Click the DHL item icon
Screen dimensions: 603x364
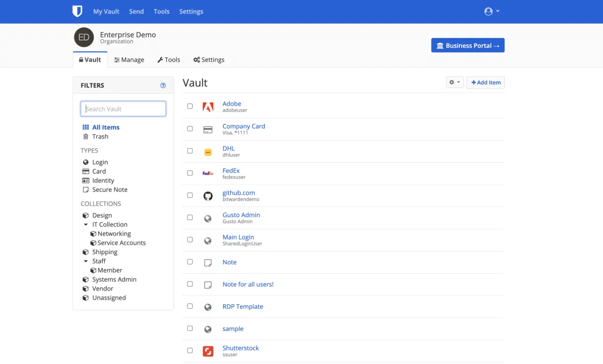pos(208,152)
